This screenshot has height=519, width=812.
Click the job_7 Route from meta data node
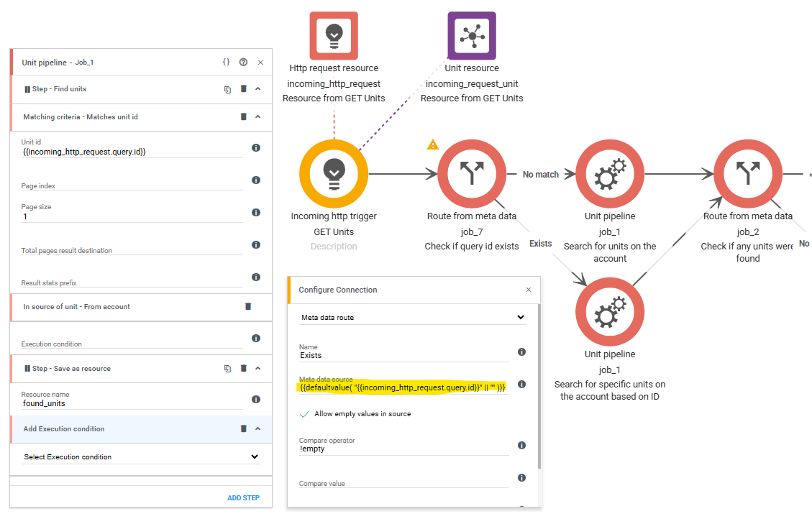click(472, 174)
